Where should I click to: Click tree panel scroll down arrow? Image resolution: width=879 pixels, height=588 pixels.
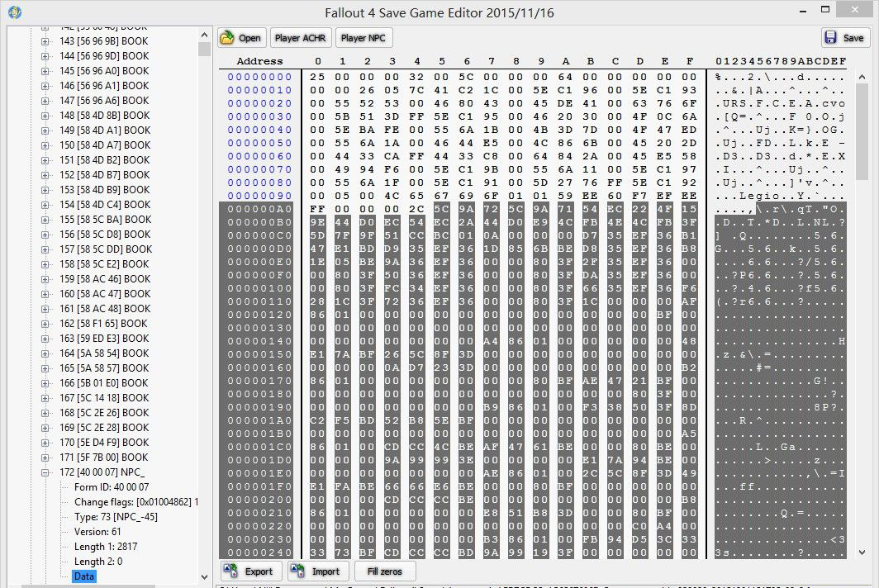pos(204,576)
